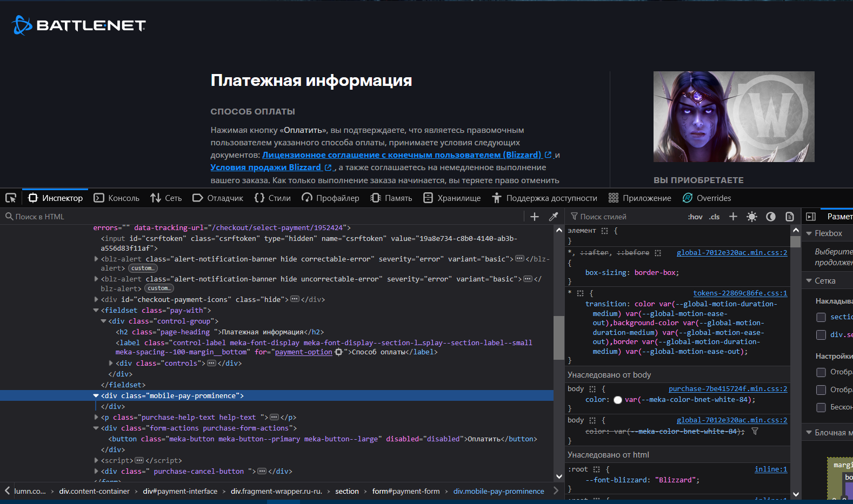Click the ellipsis badge in the checkout-payment-icons row
The image size is (853, 504).
295,299
